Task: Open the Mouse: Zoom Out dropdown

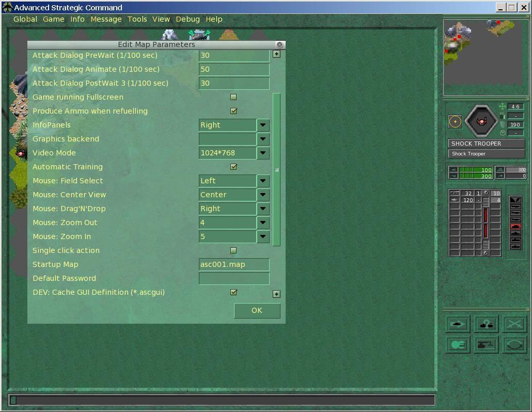Action: tap(263, 223)
